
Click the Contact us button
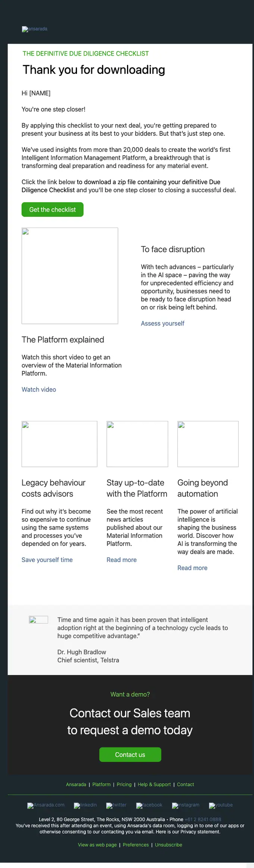click(x=130, y=755)
